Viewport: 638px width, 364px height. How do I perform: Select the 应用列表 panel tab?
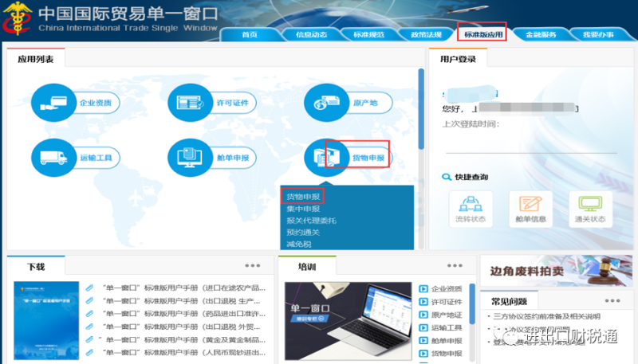pyautogui.click(x=36, y=59)
